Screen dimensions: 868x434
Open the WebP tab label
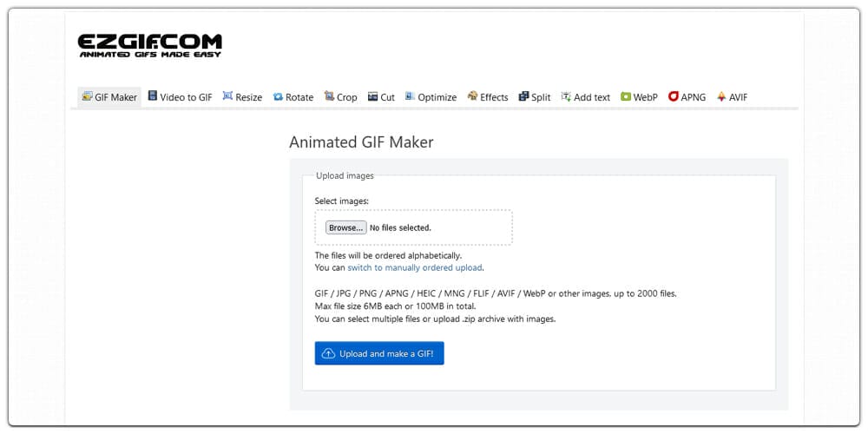(x=646, y=97)
